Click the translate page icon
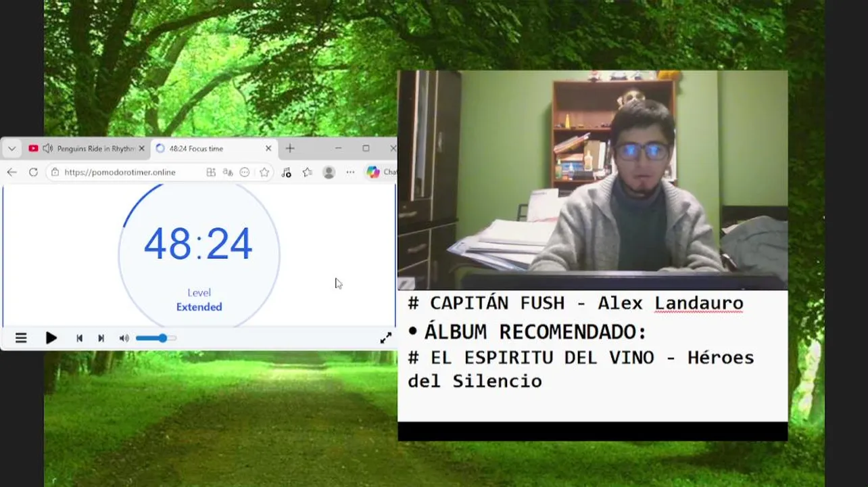Image resolution: width=868 pixels, height=487 pixels. pos(228,172)
